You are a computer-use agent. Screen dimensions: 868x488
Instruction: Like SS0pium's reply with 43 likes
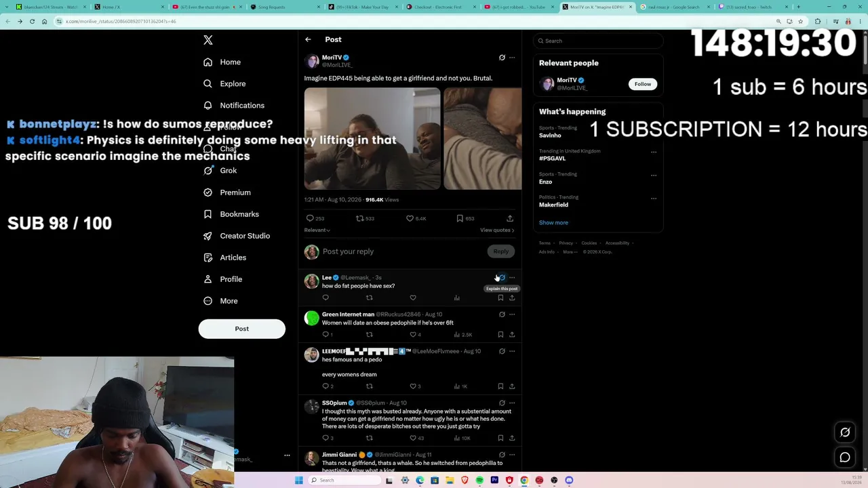pyautogui.click(x=413, y=438)
